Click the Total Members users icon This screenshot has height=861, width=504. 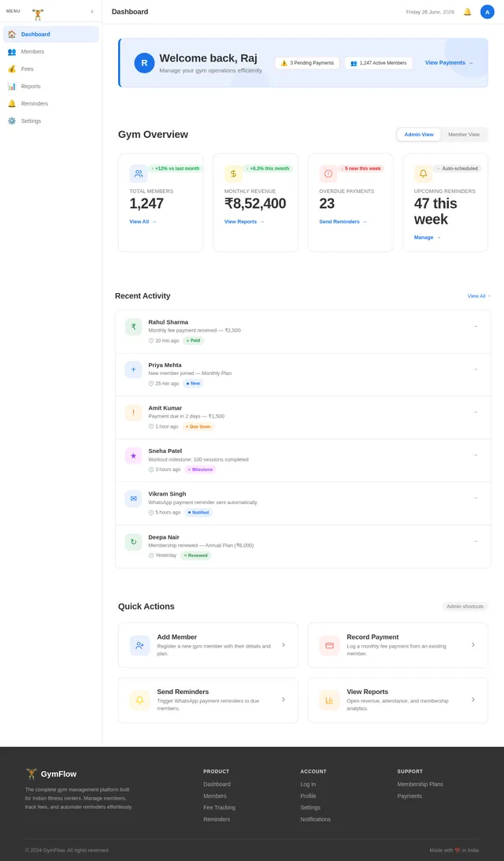tap(139, 174)
